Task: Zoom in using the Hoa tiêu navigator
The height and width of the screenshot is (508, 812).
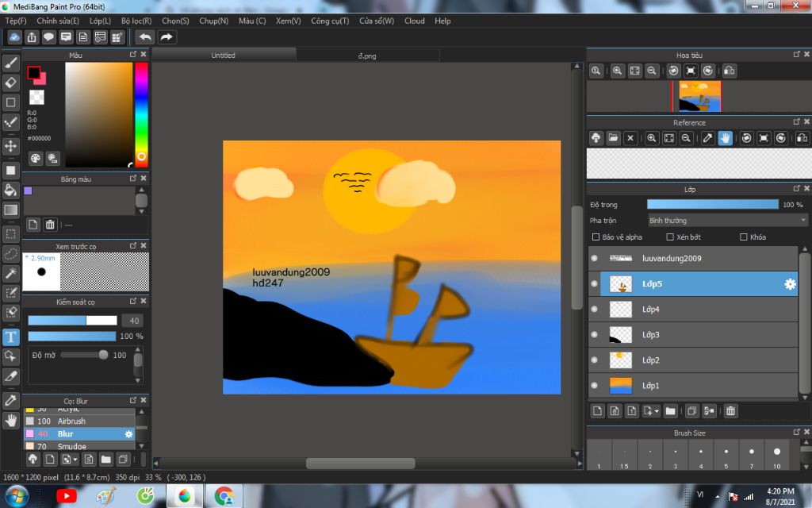Action: click(x=617, y=71)
